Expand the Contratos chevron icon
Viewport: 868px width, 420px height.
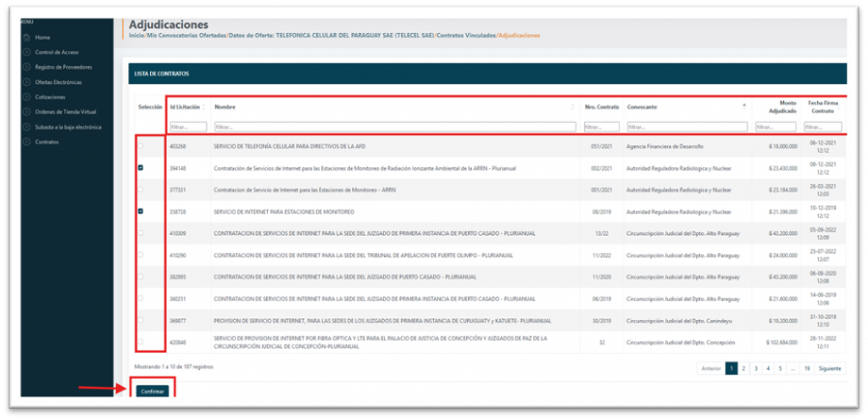26,142
